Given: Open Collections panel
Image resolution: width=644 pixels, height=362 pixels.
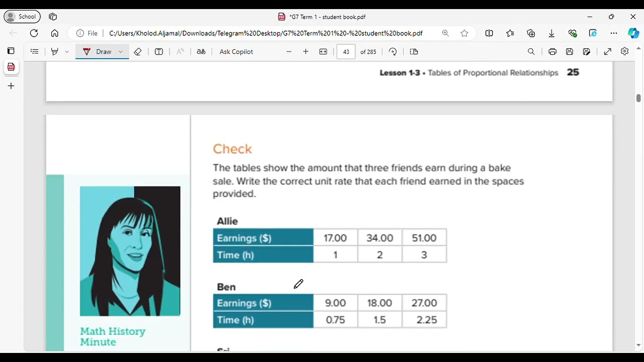Looking at the screenshot, I should point(531,33).
